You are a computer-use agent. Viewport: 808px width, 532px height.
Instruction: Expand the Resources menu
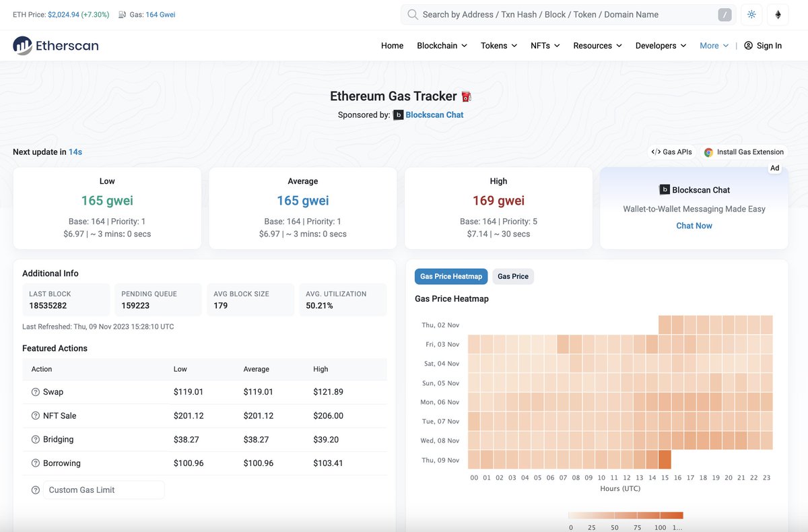597,46
